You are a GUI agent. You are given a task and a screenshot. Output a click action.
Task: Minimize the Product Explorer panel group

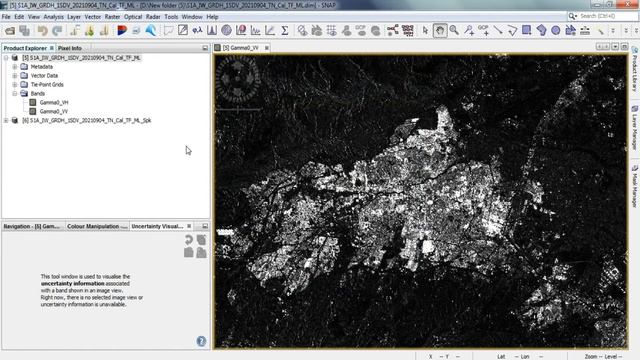coord(205,48)
